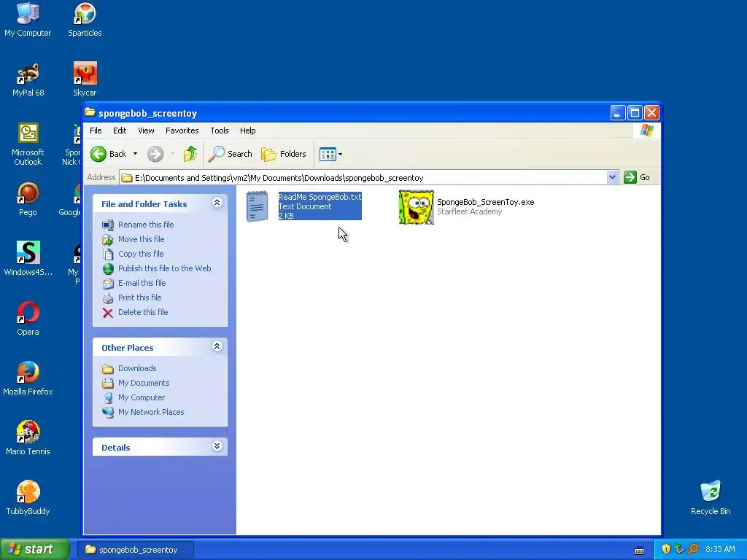
Task: Expand the Details panel
Action: click(217, 447)
